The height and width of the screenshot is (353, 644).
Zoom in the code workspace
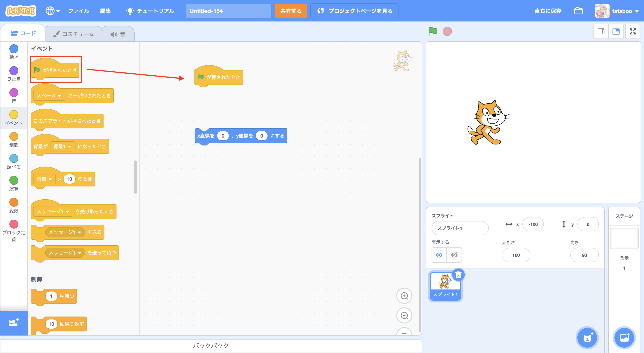404,296
